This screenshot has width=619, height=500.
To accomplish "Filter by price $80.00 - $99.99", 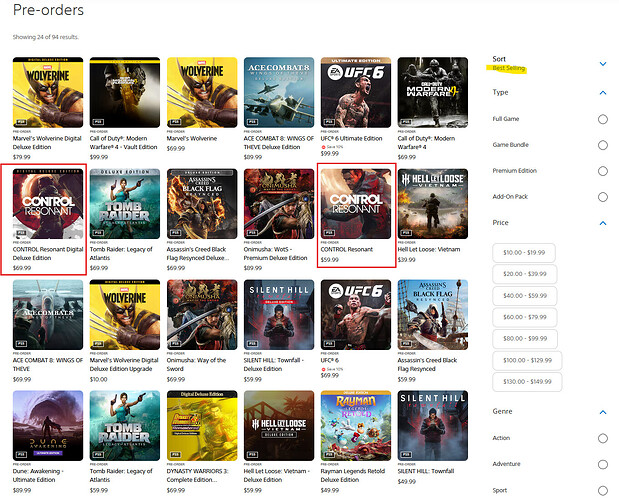I will [x=525, y=339].
